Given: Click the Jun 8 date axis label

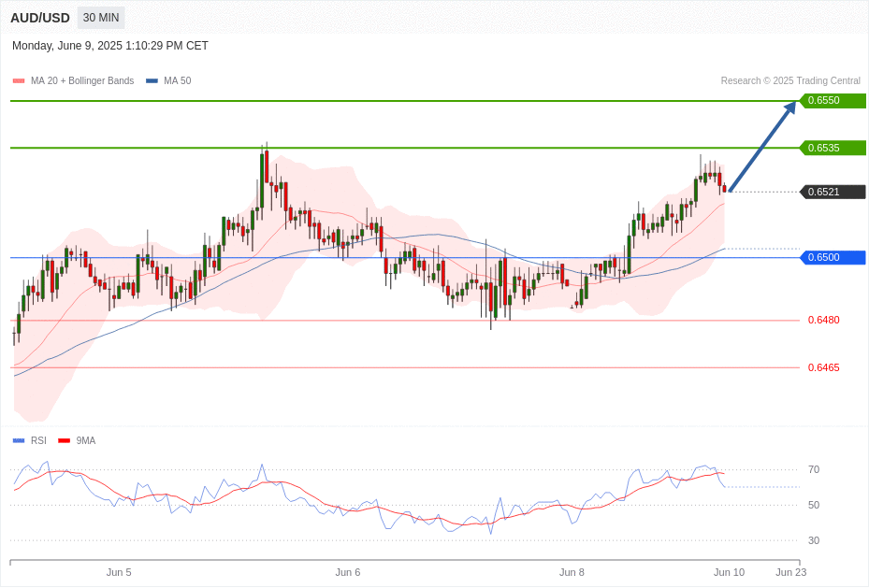Looking at the screenshot, I should 572,572.
